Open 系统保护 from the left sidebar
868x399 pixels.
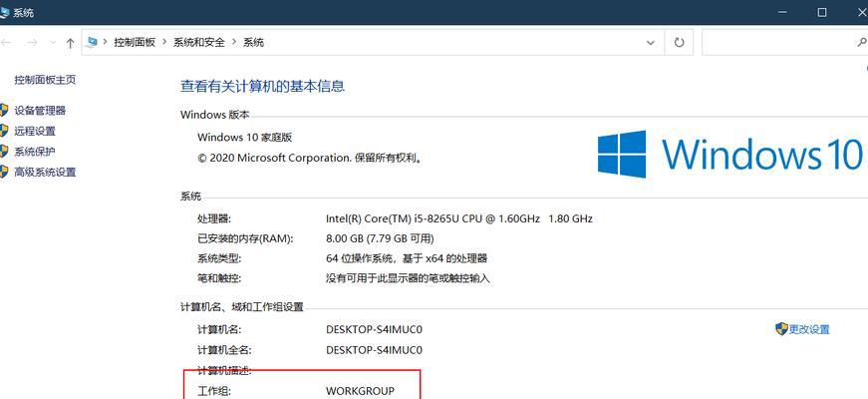click(35, 152)
